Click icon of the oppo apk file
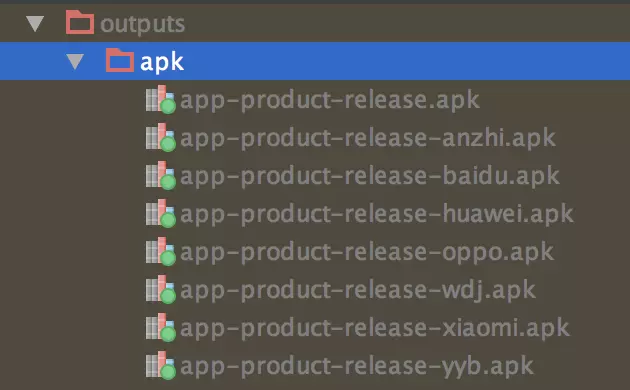Image resolution: width=630 pixels, height=390 pixels. (x=161, y=251)
